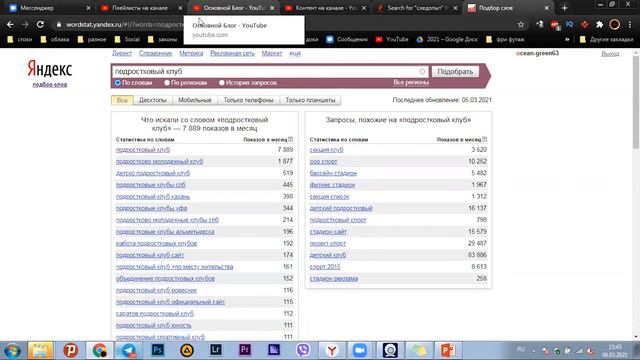Open the 'YouTube' bookmark
Image resolution: width=640 pixels, height=360 pixels.
coord(392,40)
